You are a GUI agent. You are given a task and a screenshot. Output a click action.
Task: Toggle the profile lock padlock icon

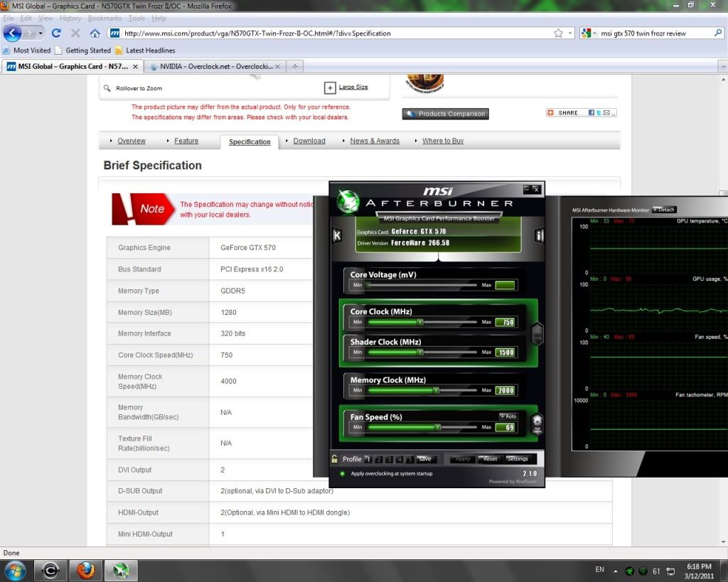[335, 459]
